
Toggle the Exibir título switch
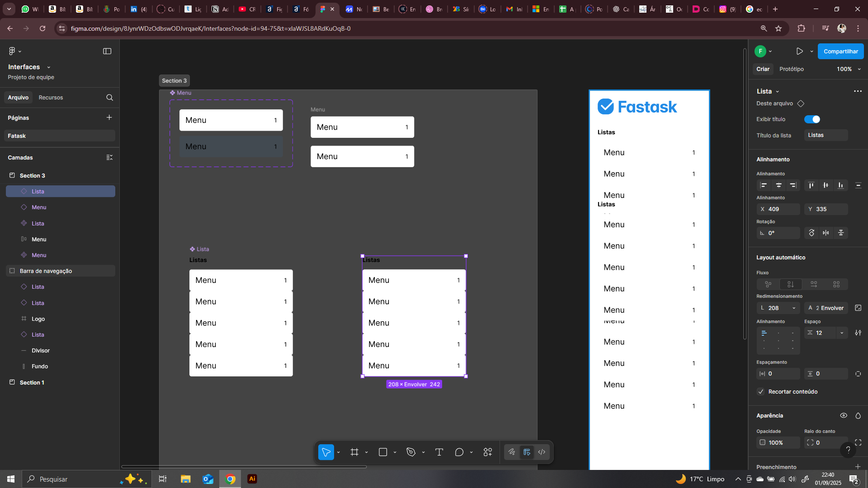coord(812,119)
